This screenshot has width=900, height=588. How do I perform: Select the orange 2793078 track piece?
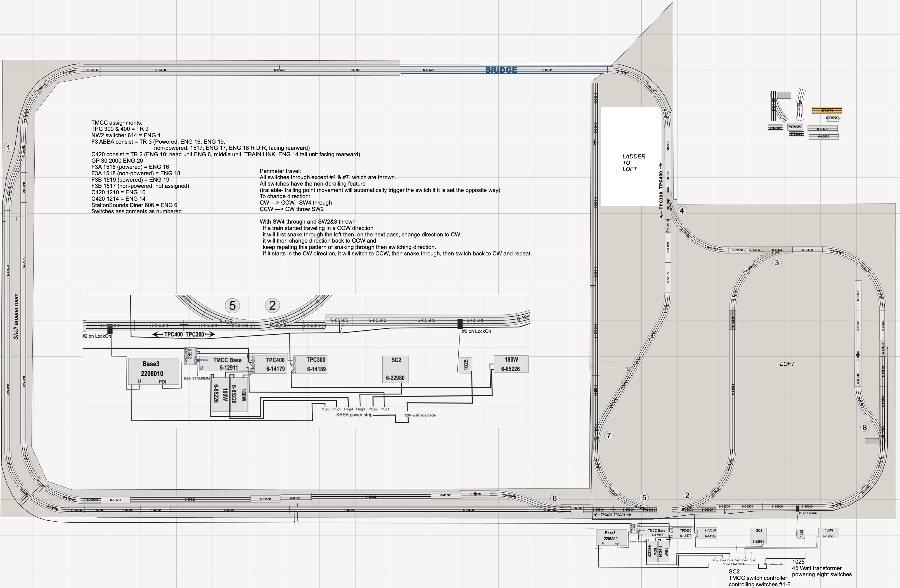tap(827, 110)
